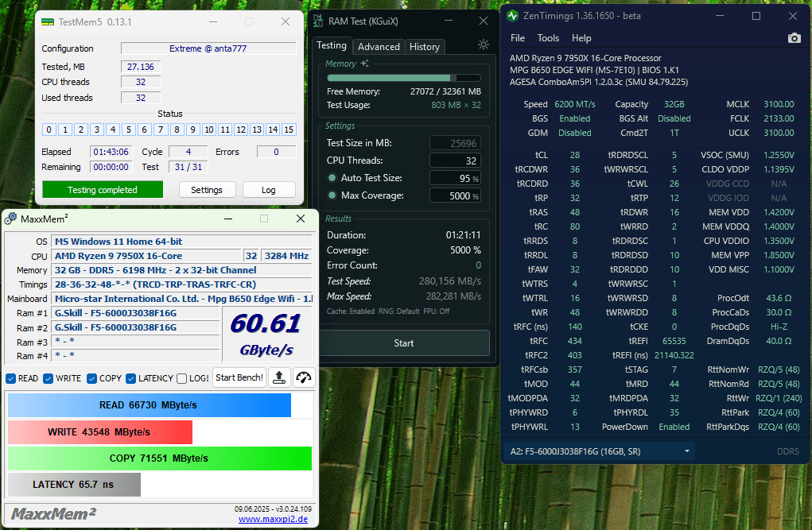
Task: Toggle the COPY checkbox in MaxxMem
Action: 91,378
